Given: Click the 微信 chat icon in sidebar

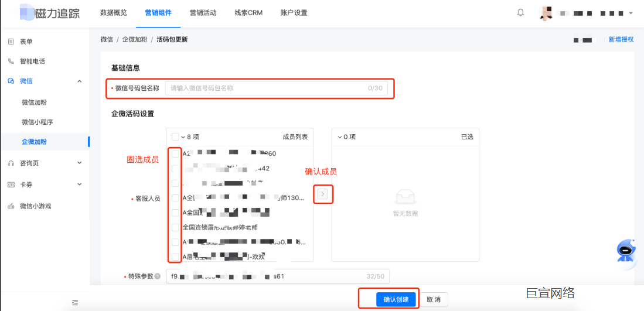Looking at the screenshot, I should [11, 81].
